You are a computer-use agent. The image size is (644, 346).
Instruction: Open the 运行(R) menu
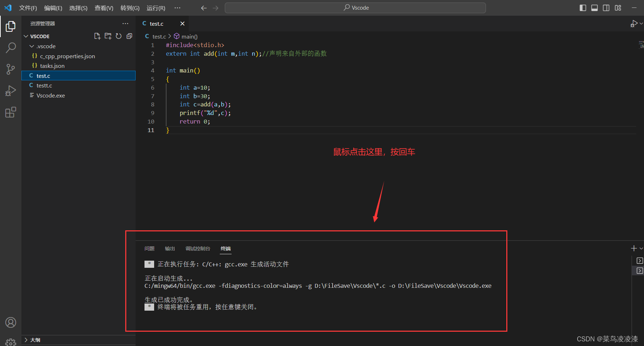point(156,8)
